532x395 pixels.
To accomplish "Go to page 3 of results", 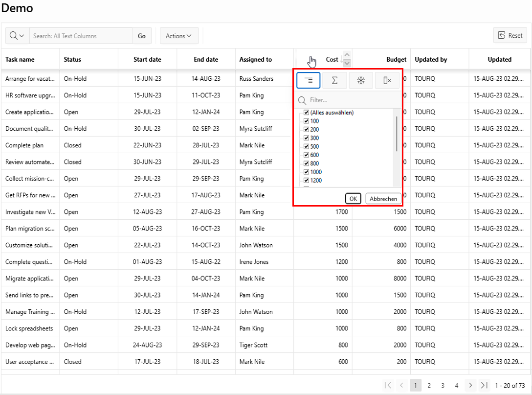I will pos(443,385).
